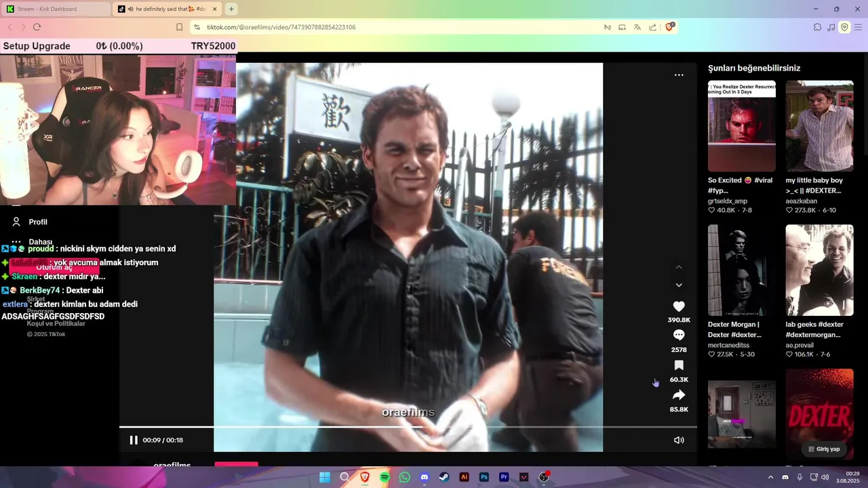Open the lab geeks #dexter thumbnail
Image resolution: width=868 pixels, height=488 pixels.
819,270
